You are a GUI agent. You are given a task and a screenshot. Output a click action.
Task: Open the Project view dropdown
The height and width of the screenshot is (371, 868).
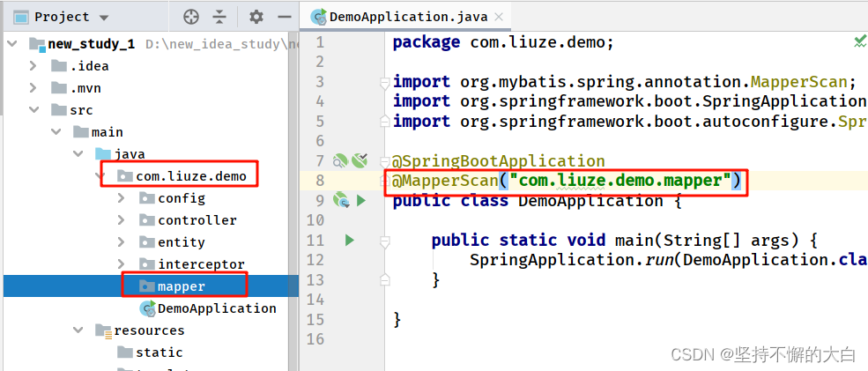[103, 18]
